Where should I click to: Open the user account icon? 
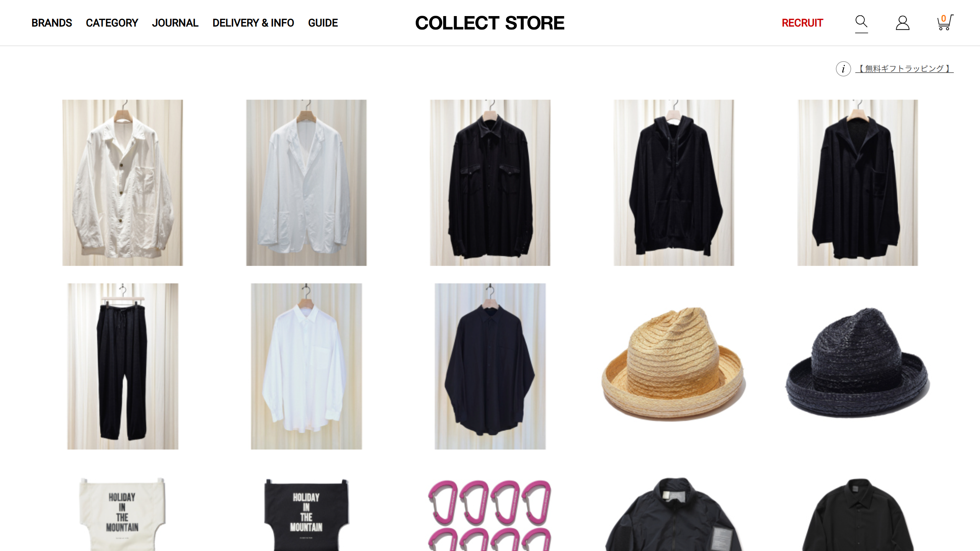pos(902,23)
